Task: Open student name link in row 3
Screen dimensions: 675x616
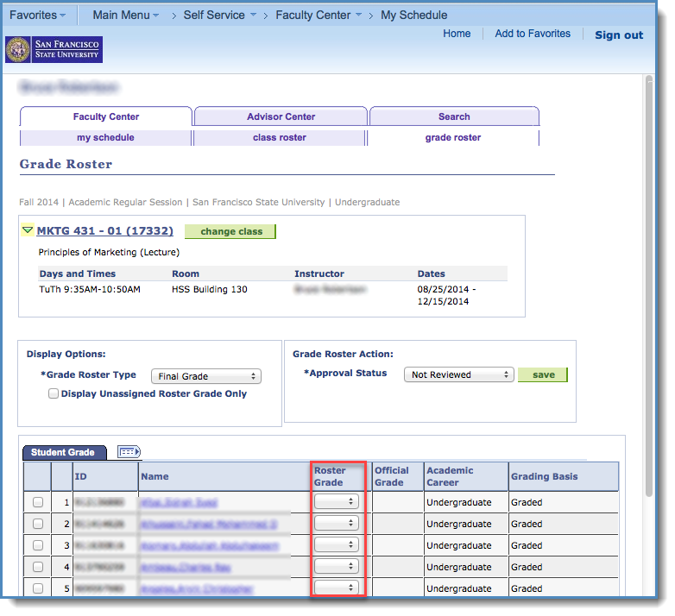Action: (210, 546)
